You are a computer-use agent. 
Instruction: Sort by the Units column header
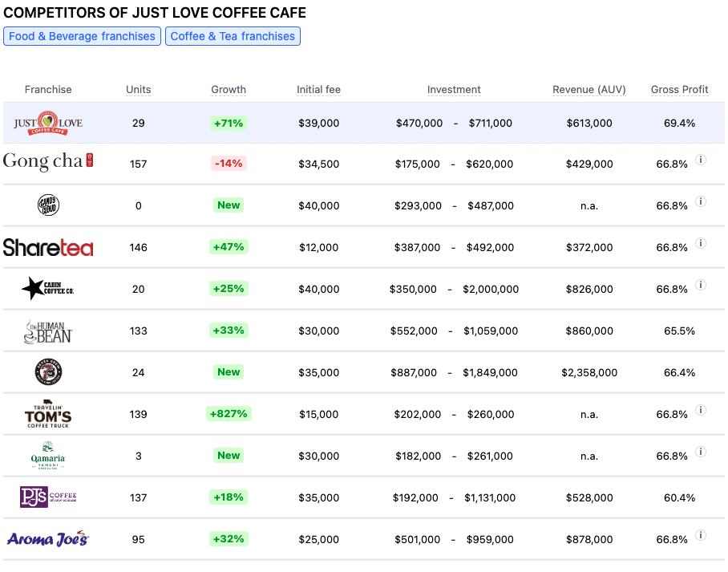click(139, 89)
